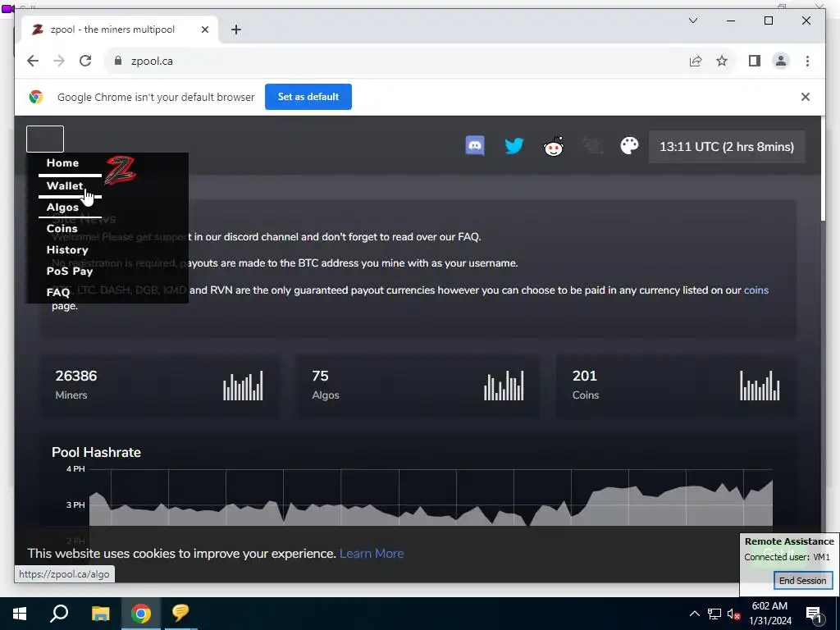The height and width of the screenshot is (630, 840).
Task: Show hidden system tray icons
Action: [x=694, y=614]
